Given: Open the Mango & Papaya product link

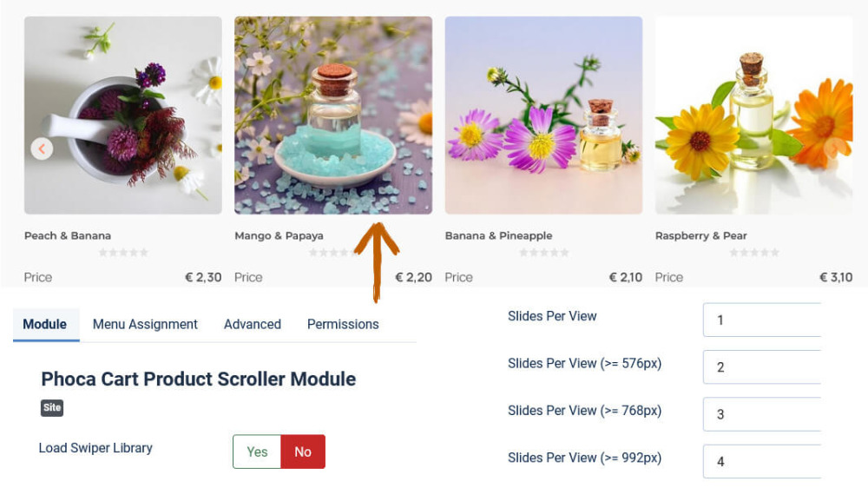Looking at the screenshot, I should (279, 235).
